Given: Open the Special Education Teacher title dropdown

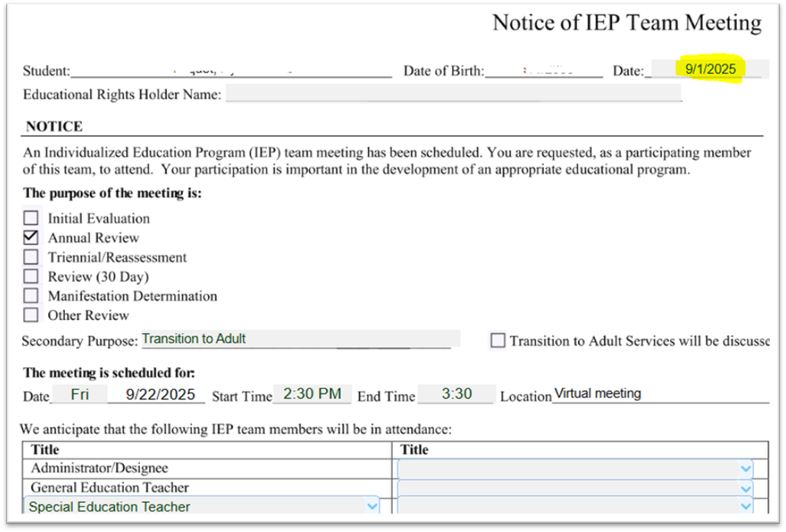Looking at the screenshot, I should 372,506.
